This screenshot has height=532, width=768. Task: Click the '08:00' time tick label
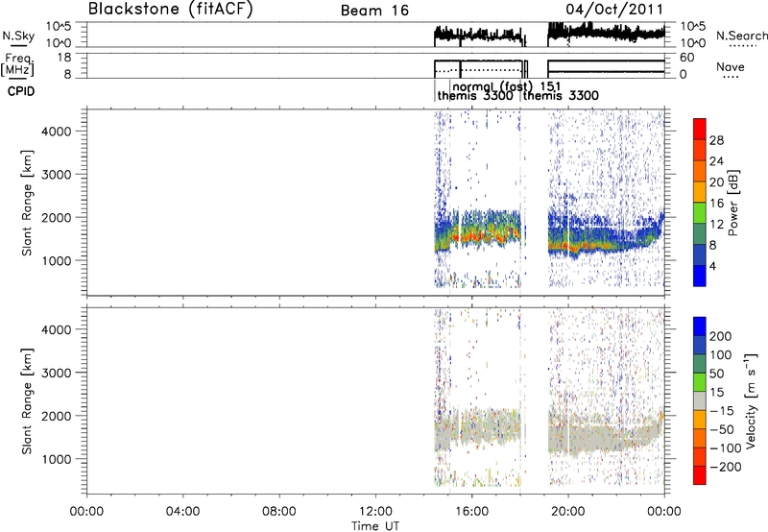click(x=279, y=512)
